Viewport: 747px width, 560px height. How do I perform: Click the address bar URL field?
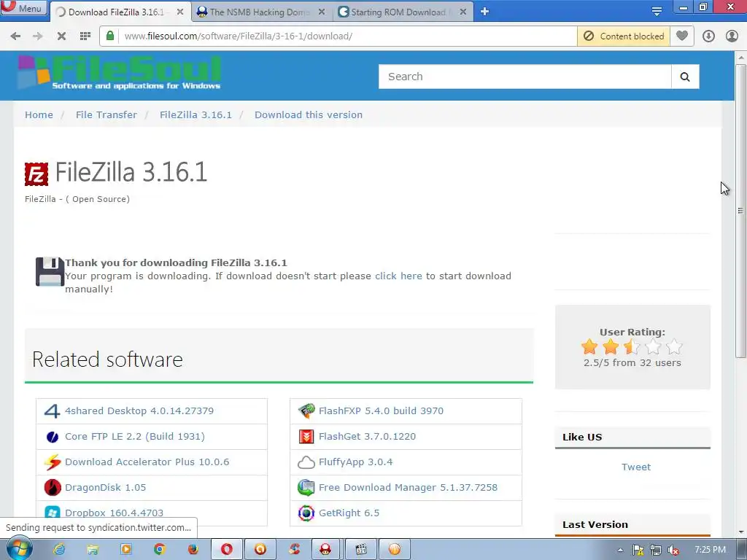[x=347, y=36]
